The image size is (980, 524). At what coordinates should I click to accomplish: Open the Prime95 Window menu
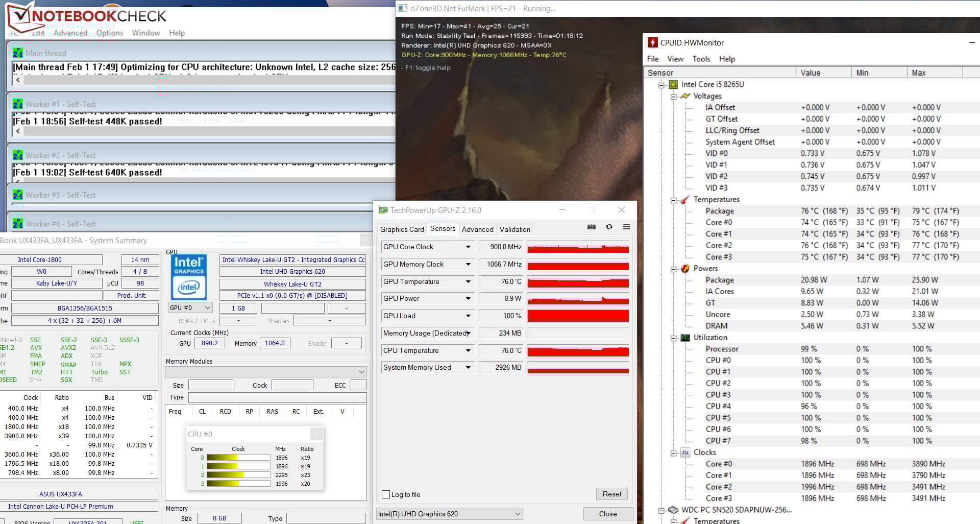[x=146, y=33]
